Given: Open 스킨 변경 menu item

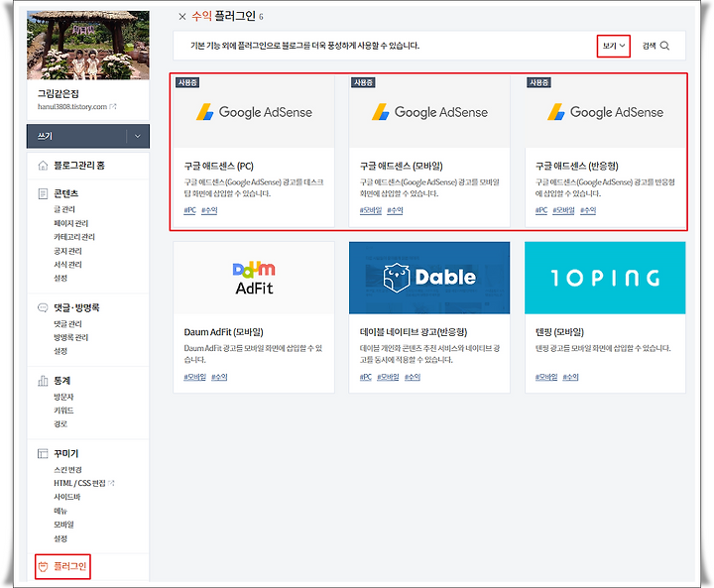Looking at the screenshot, I should pos(67,470).
